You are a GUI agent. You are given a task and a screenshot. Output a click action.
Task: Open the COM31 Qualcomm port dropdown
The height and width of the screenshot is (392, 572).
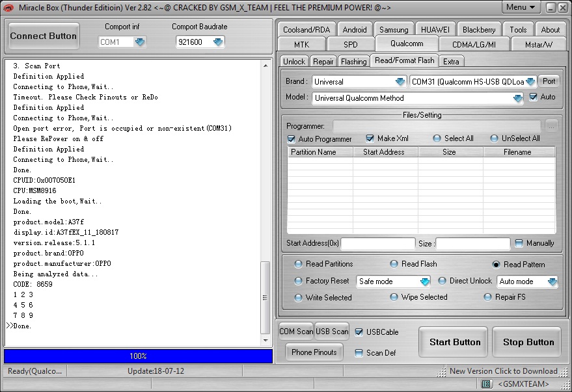pos(530,82)
